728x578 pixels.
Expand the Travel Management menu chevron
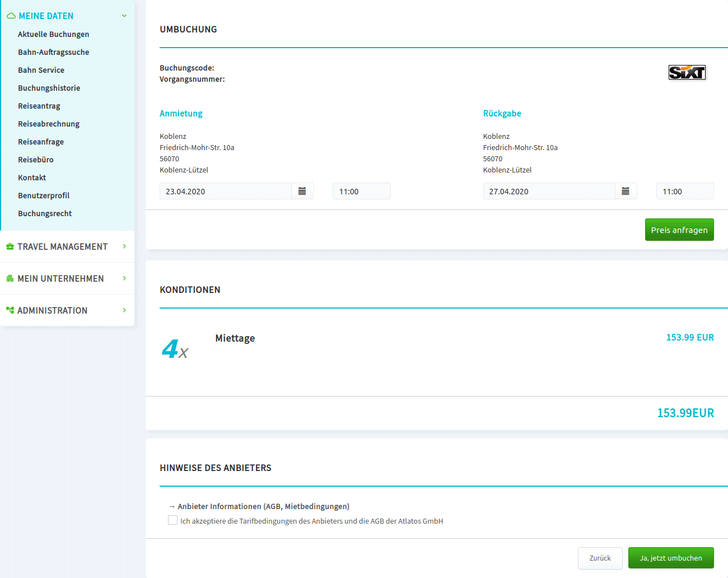coord(124,246)
